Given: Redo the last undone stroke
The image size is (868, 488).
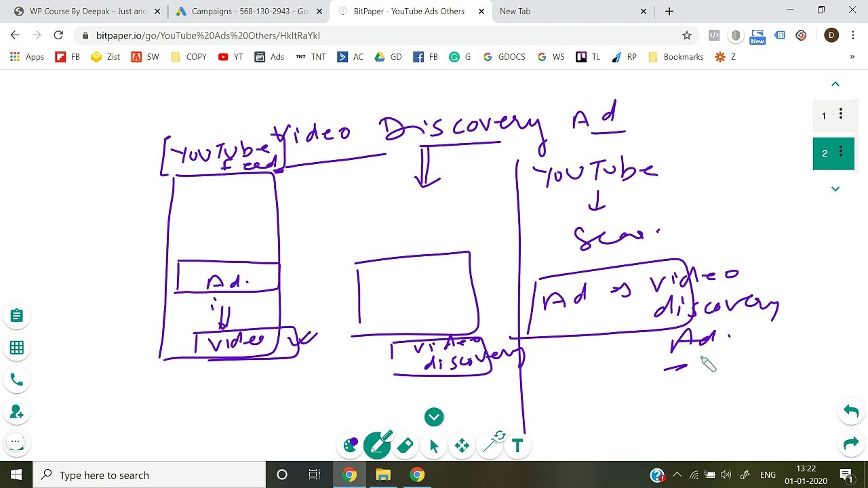Looking at the screenshot, I should tap(851, 444).
